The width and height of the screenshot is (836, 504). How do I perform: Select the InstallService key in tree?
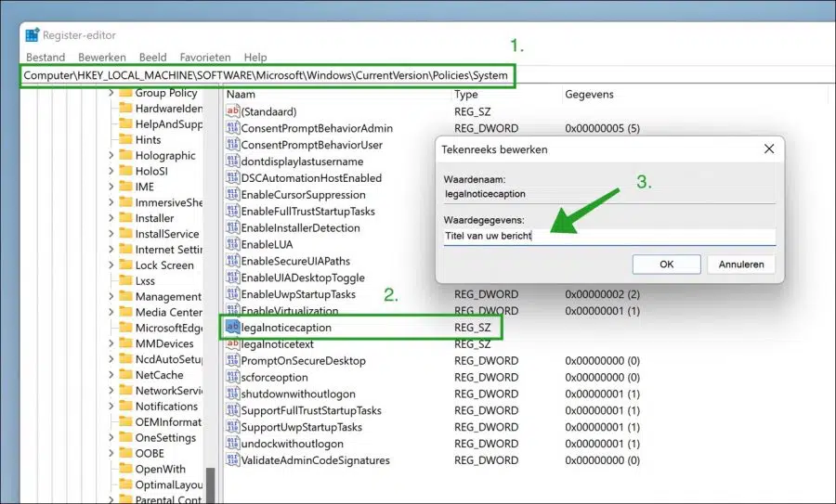point(167,234)
